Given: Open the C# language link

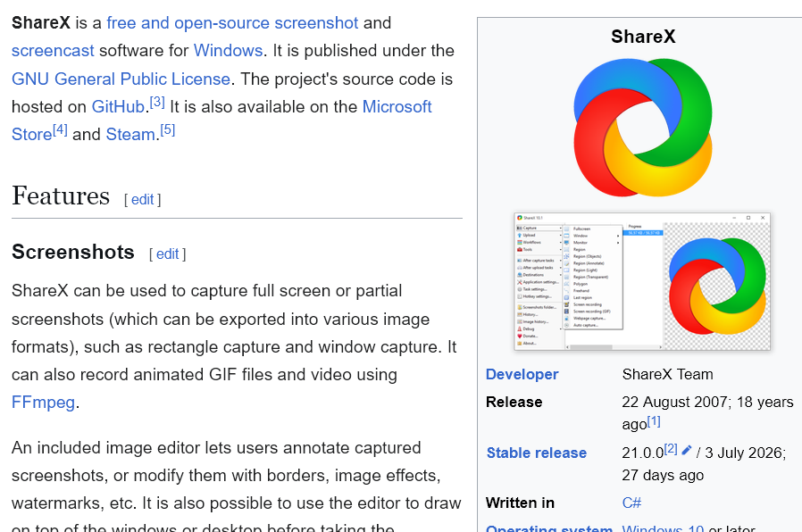Looking at the screenshot, I should point(631,503).
